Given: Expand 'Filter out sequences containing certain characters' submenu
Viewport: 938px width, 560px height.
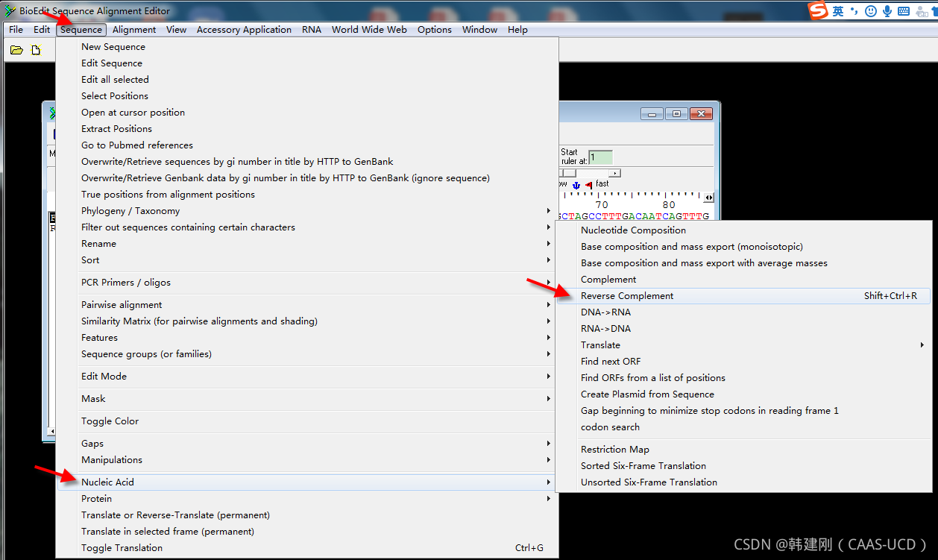Looking at the screenshot, I should pos(306,227).
